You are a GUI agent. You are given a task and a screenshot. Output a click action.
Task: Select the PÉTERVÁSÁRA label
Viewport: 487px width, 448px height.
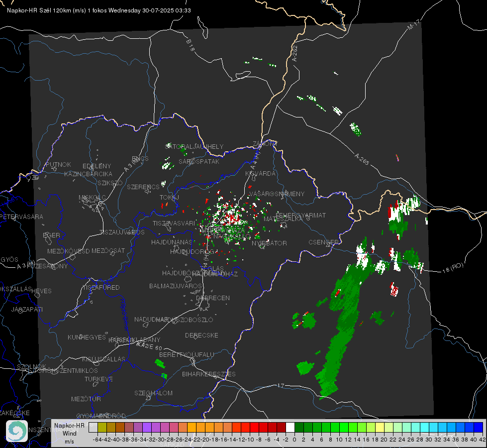tap(21, 217)
